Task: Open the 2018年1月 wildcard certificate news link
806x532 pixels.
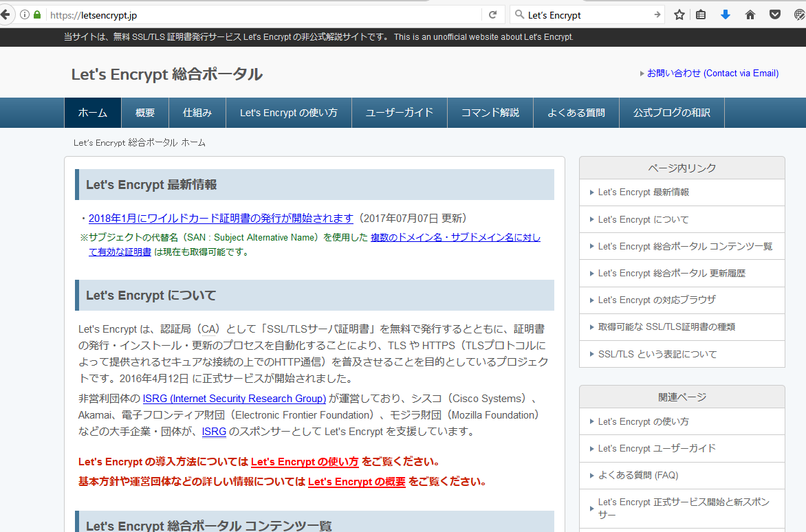Action: (221, 218)
